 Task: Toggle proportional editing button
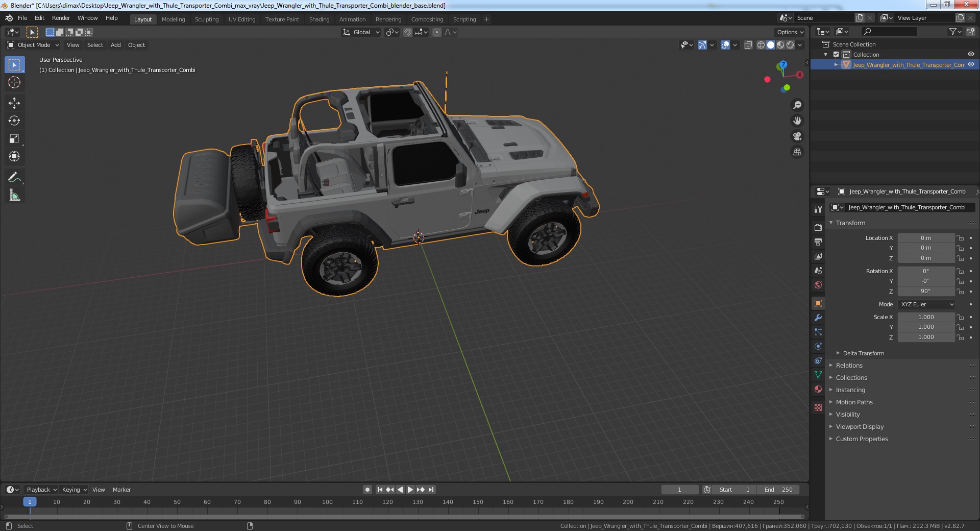point(436,32)
